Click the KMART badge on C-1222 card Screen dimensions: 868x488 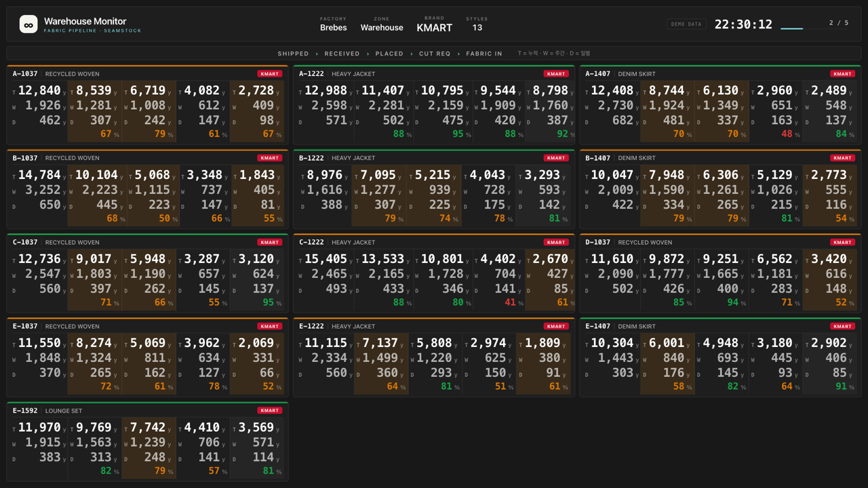tap(556, 242)
